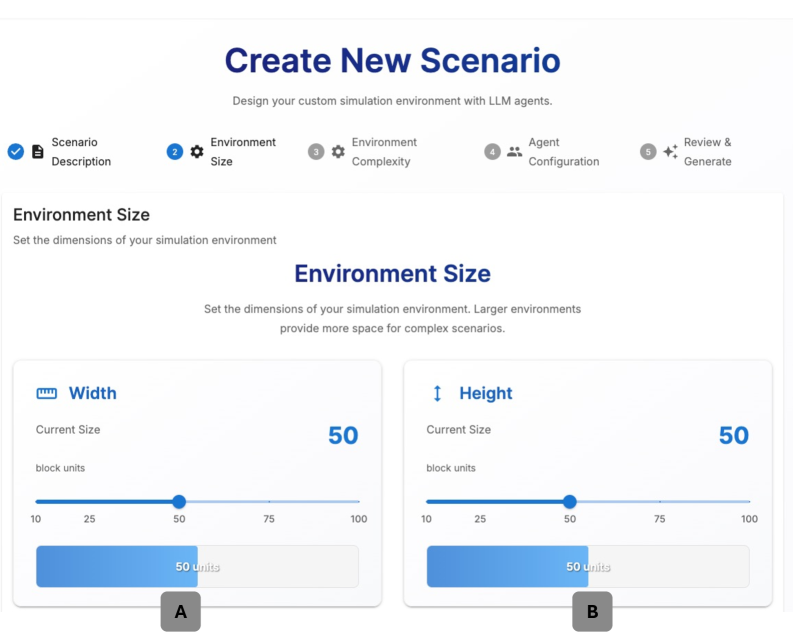The height and width of the screenshot is (636, 793).
Task: Set Height slider to the 25 mark
Action: pyautogui.click(x=480, y=502)
